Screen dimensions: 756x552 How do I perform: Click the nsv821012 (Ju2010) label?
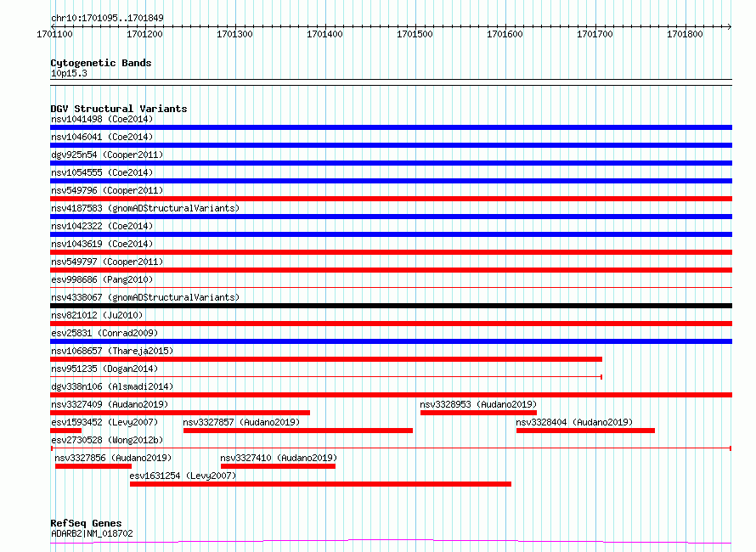pos(97,315)
